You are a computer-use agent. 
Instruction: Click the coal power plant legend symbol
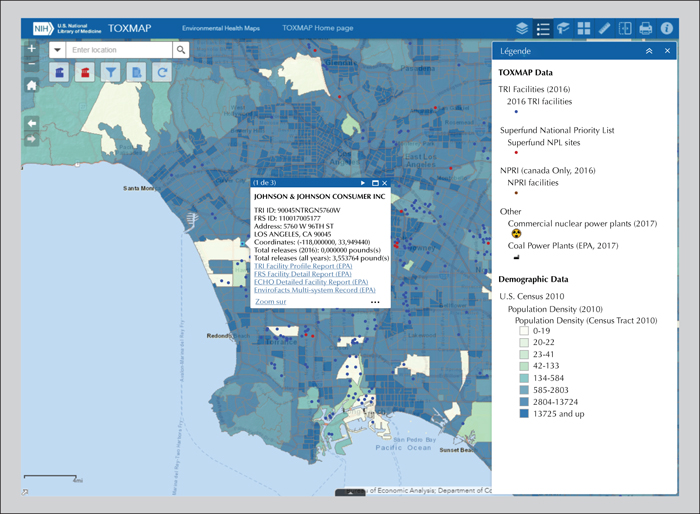(x=517, y=257)
